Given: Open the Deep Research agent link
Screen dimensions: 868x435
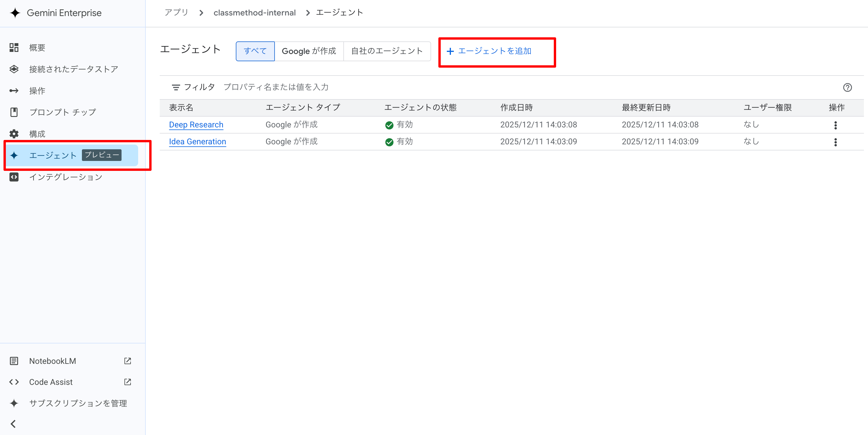Looking at the screenshot, I should click(x=196, y=125).
